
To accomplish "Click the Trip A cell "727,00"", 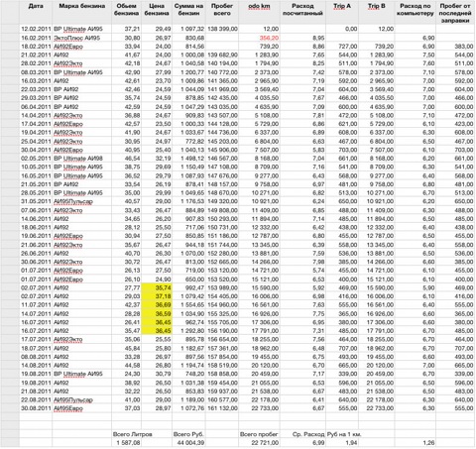I will [x=342, y=47].
